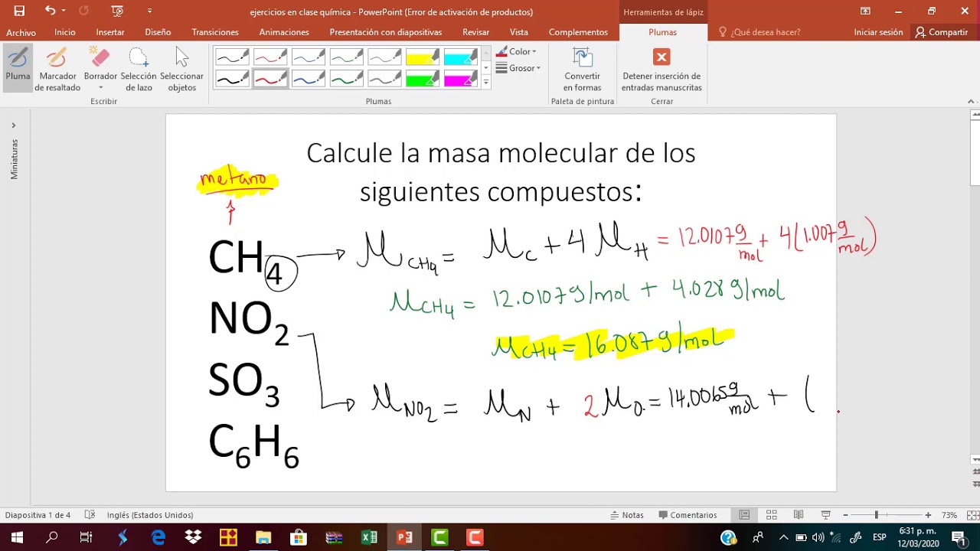Open Excel from the taskbar
The width and height of the screenshot is (980, 551).
point(369,537)
